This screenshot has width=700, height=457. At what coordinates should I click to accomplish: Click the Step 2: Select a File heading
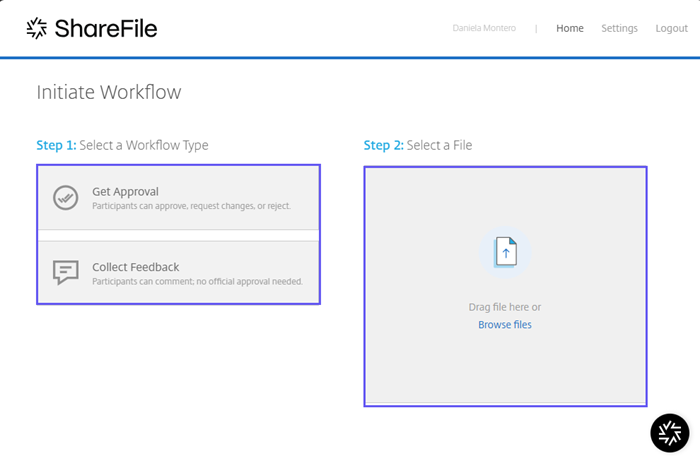tap(418, 145)
